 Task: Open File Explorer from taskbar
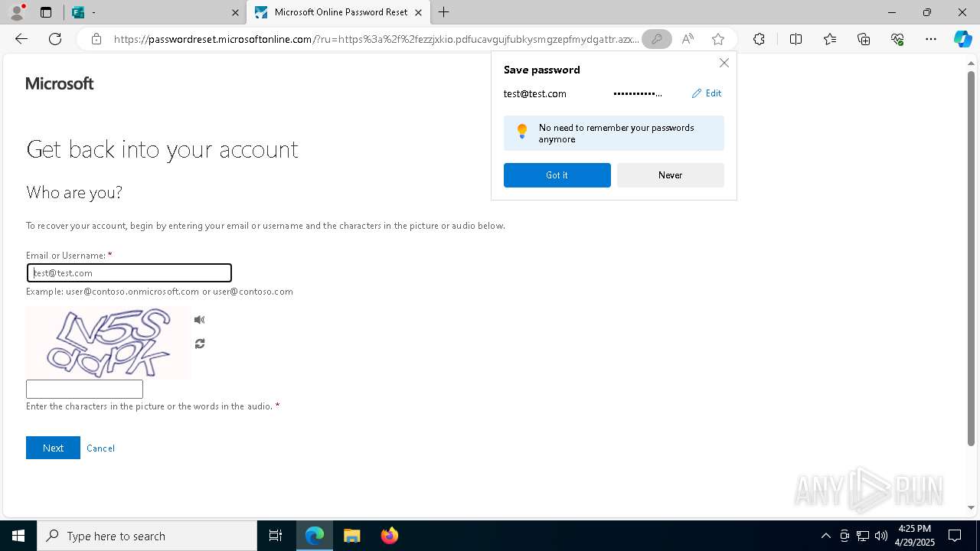[351, 536]
